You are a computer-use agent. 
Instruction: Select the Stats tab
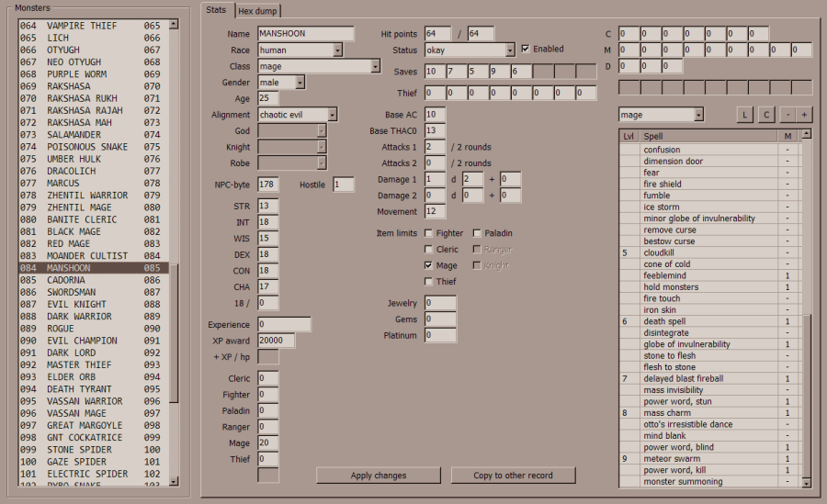point(217,10)
